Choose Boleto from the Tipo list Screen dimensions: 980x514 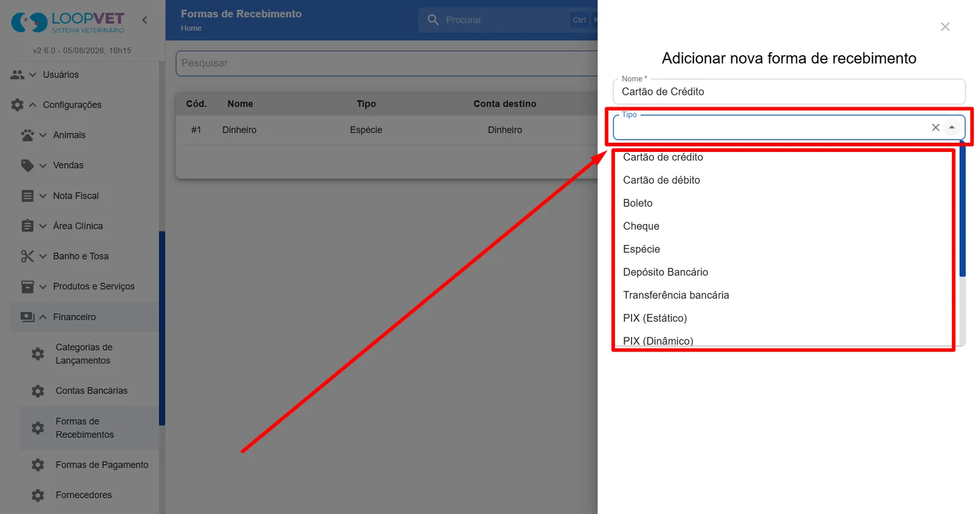786,203
